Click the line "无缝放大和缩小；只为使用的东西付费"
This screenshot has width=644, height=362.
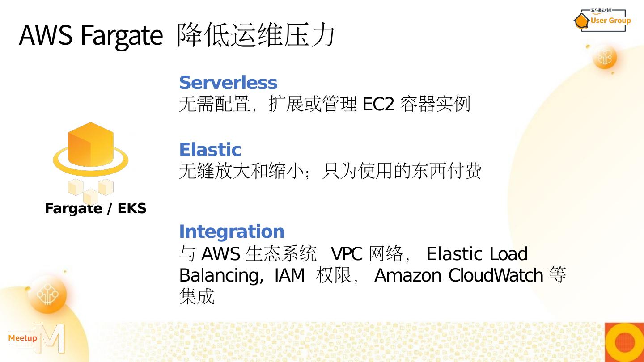(x=330, y=171)
